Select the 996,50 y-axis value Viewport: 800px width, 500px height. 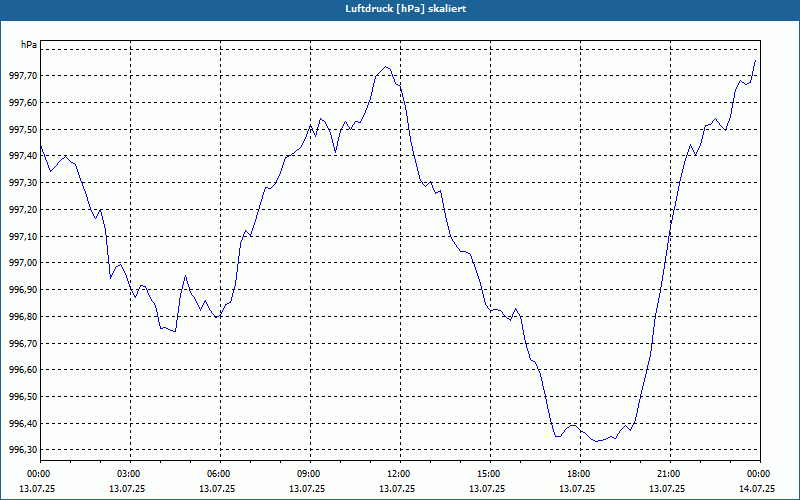(23, 396)
